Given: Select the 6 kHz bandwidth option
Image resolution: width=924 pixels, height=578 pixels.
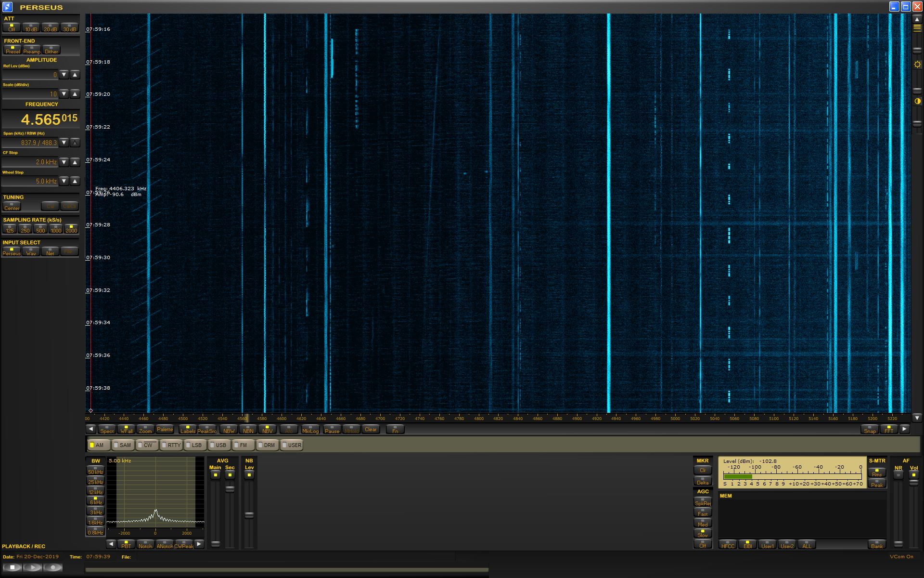Looking at the screenshot, I should [95, 501].
